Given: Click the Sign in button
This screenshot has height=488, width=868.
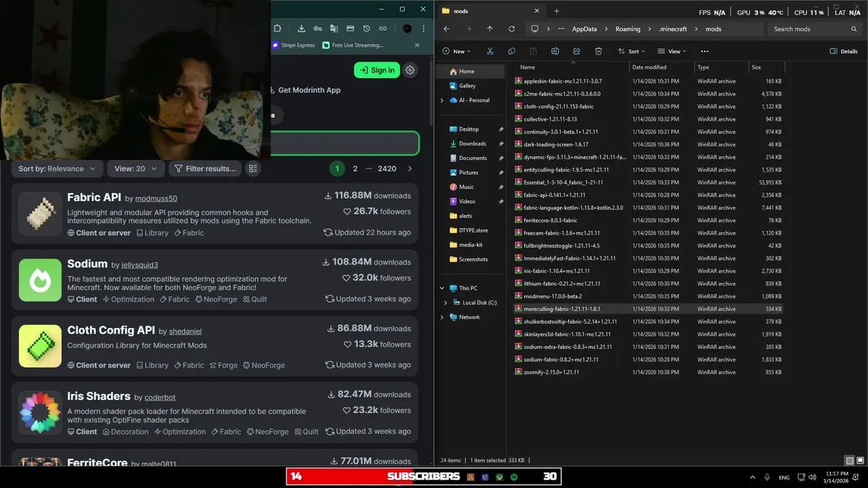Looking at the screenshot, I should click(x=377, y=70).
